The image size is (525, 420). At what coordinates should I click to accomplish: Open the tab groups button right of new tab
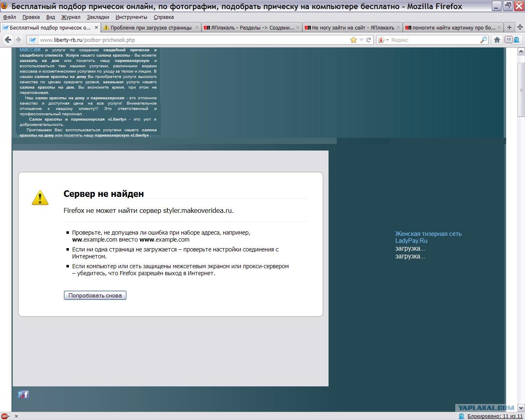519,27
